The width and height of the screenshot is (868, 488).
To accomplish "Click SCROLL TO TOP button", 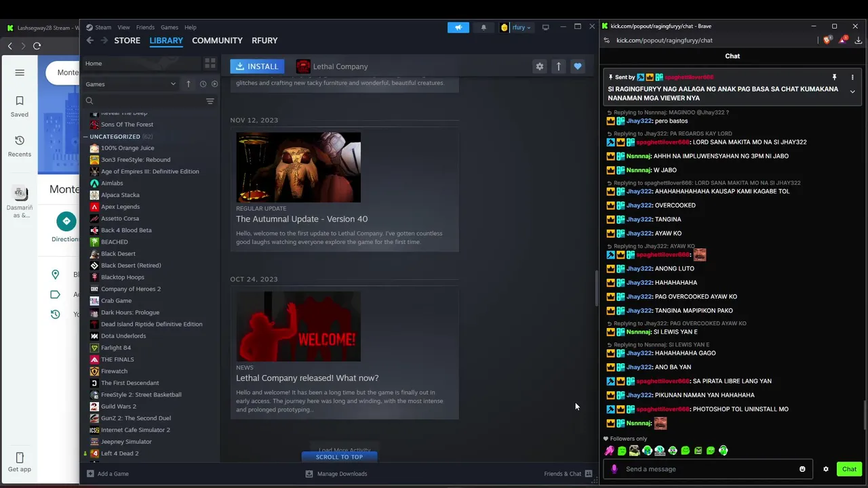I will 339,457.
